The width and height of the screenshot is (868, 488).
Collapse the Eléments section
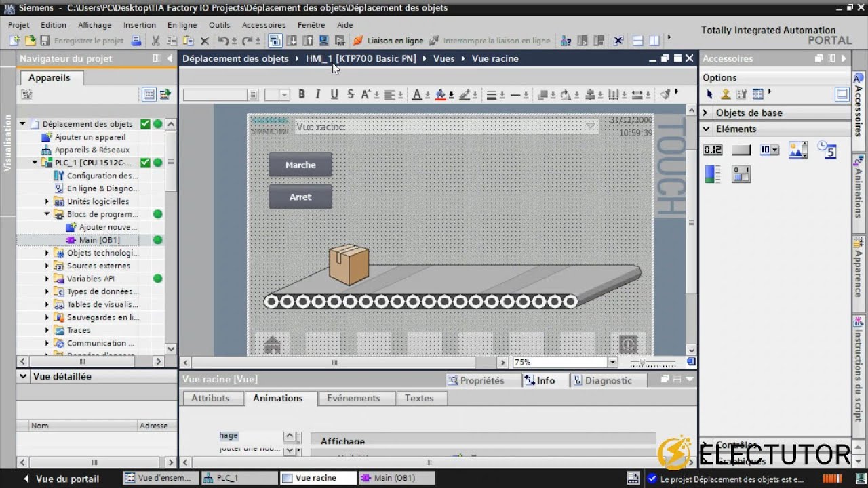706,129
